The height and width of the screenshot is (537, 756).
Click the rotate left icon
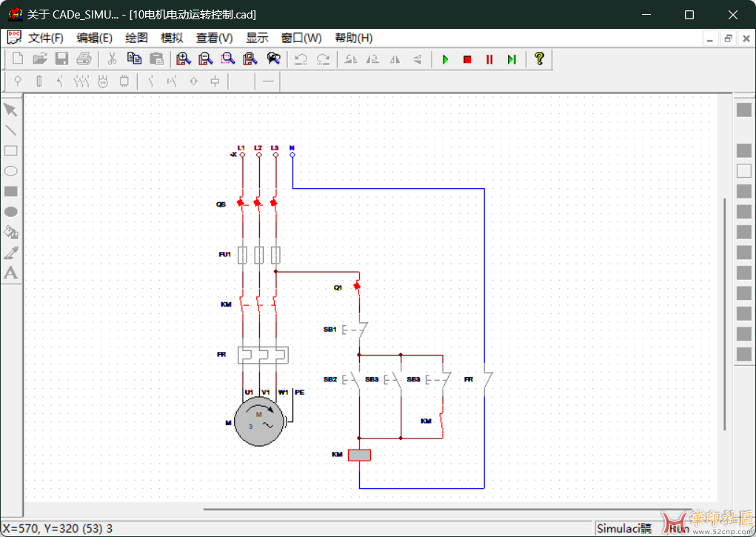[x=350, y=59]
